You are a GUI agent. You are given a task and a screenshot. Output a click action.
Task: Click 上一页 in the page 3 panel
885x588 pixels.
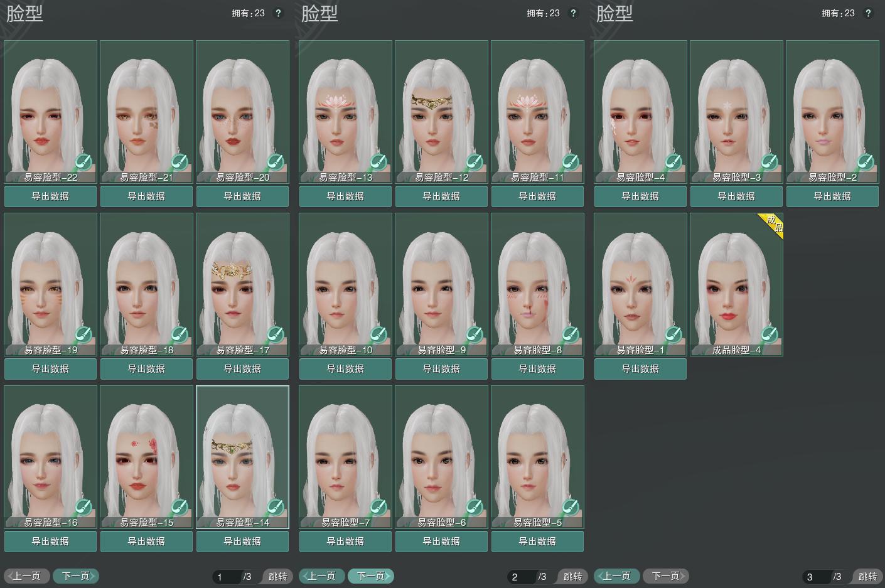click(x=617, y=576)
